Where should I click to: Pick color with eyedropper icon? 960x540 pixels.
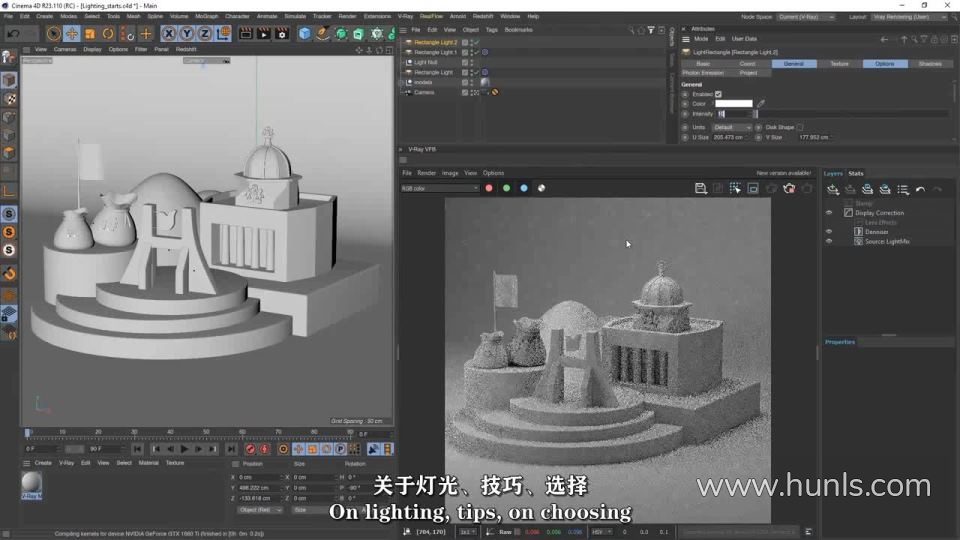coord(760,103)
